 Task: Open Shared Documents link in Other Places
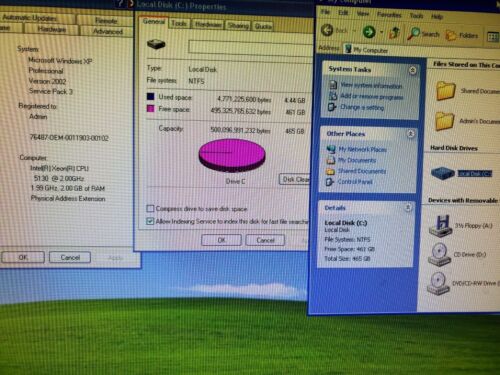click(x=362, y=171)
